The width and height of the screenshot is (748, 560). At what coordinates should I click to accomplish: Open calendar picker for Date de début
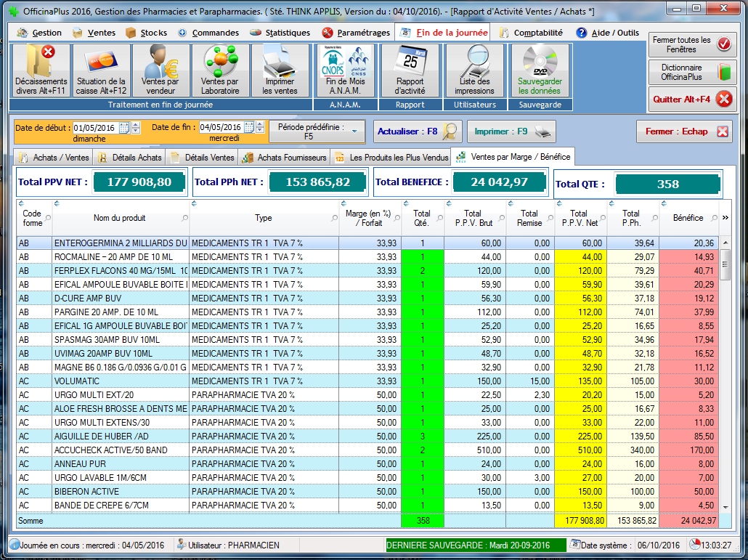click(124, 128)
